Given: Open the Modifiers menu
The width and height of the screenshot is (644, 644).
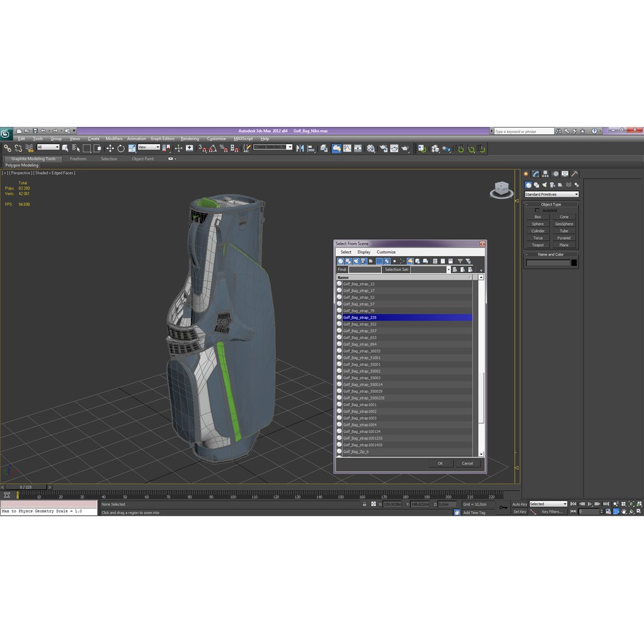Looking at the screenshot, I should (114, 139).
